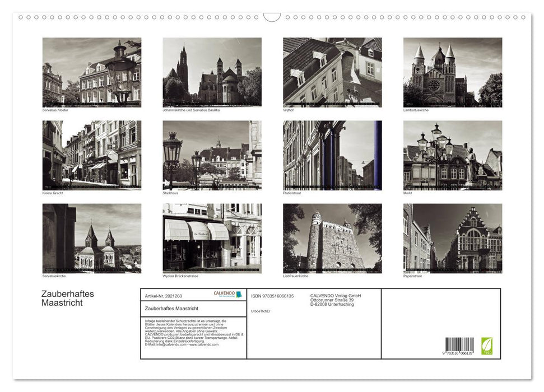Image resolution: width=544 pixels, height=392 pixels.
Task: Open the Servatiuskirche photo
Action: [92, 238]
